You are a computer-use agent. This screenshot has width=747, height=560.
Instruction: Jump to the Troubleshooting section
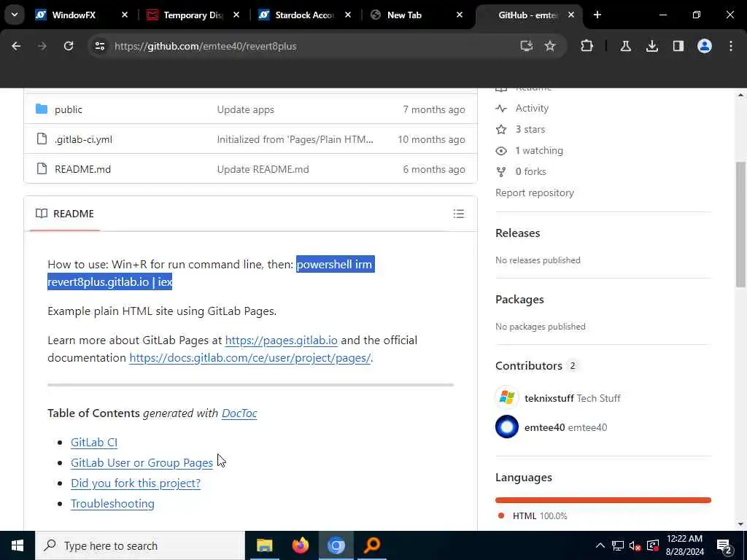112,504
